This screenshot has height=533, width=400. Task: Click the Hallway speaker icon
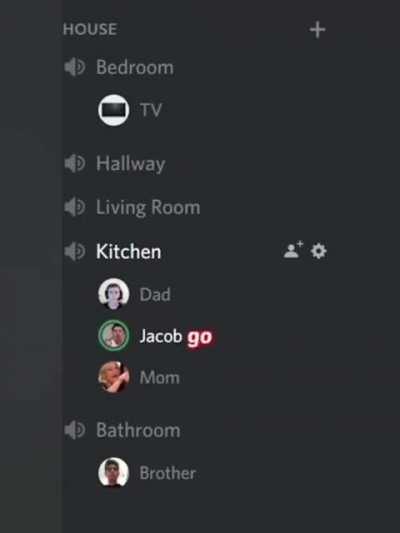tap(74, 164)
